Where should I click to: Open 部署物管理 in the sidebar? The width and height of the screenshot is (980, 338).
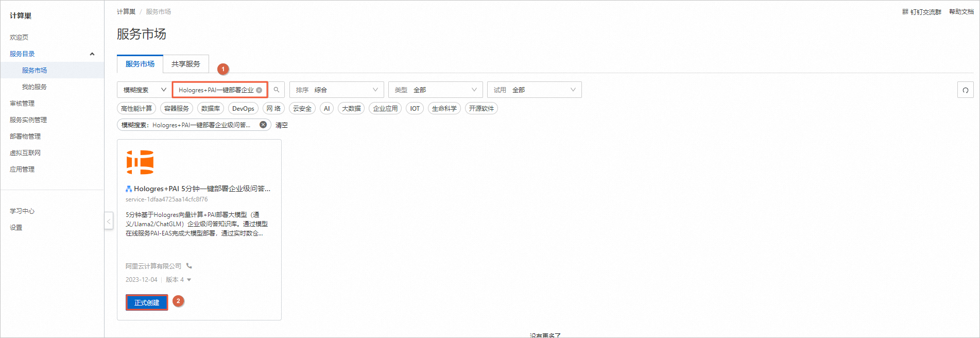pyautogui.click(x=25, y=136)
